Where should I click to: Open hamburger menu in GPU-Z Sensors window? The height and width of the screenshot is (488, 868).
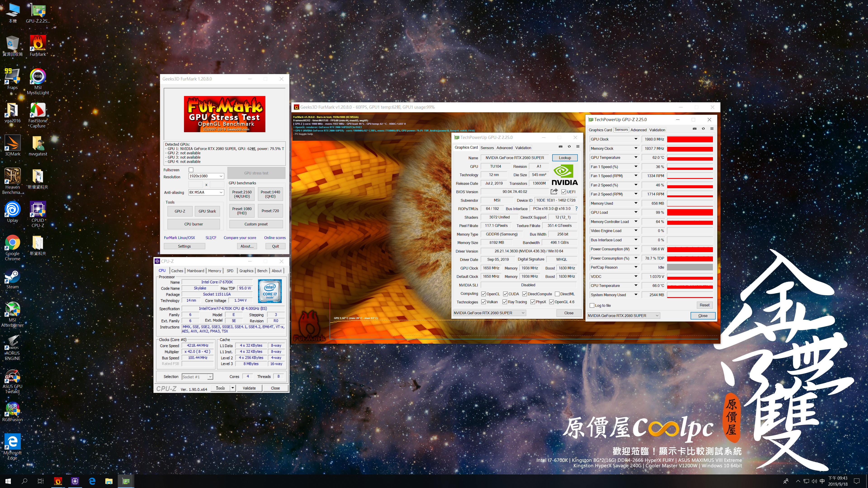click(x=712, y=129)
